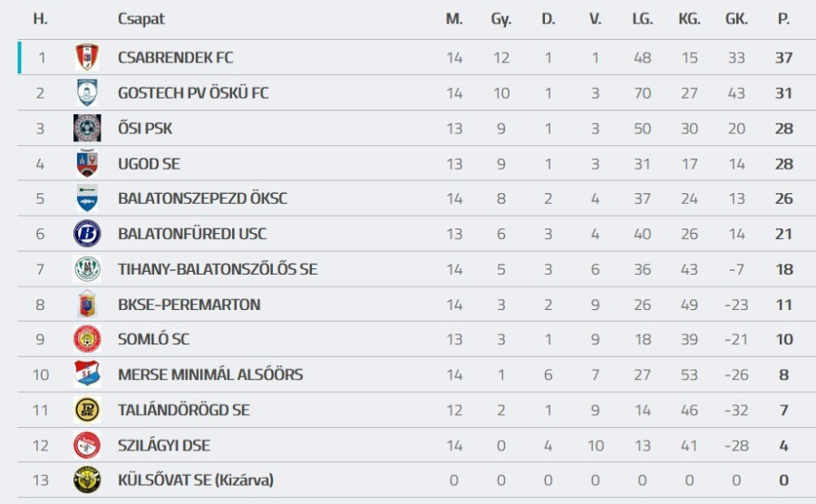Click the Ugod SE team crest

[x=87, y=163]
